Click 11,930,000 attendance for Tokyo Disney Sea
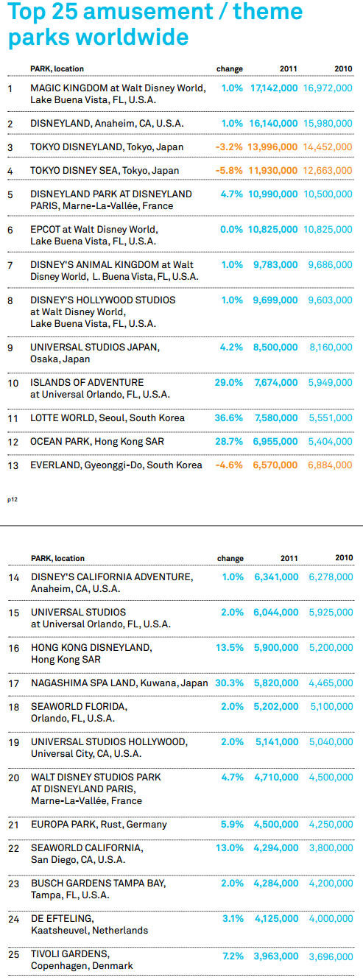Viewport: 363px width, 980px height. (273, 171)
